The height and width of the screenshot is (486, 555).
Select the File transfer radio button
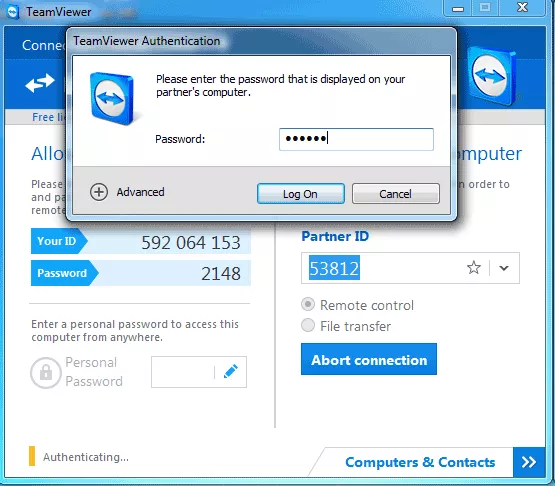[308, 325]
